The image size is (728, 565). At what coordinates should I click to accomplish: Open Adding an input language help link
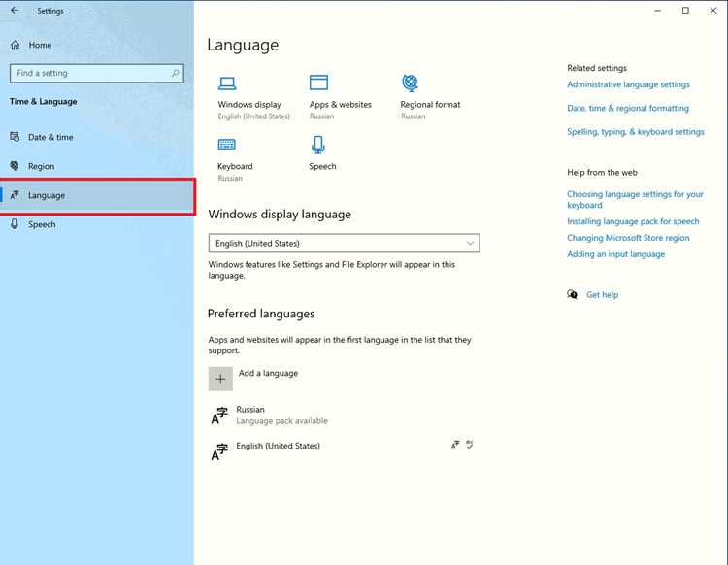(x=615, y=254)
